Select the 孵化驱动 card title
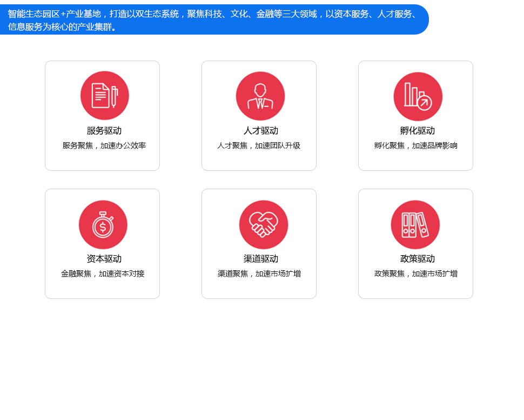524x420 pixels. tap(418, 131)
